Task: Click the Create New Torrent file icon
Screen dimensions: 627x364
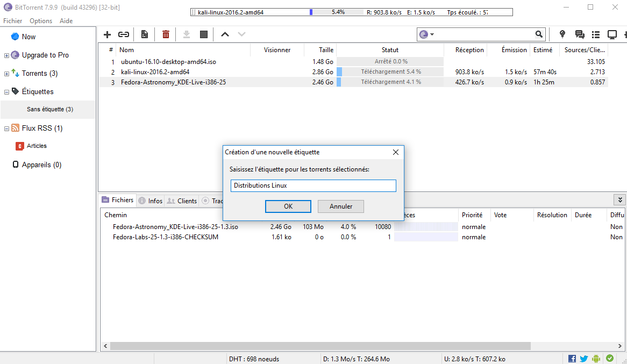Action: (144, 34)
